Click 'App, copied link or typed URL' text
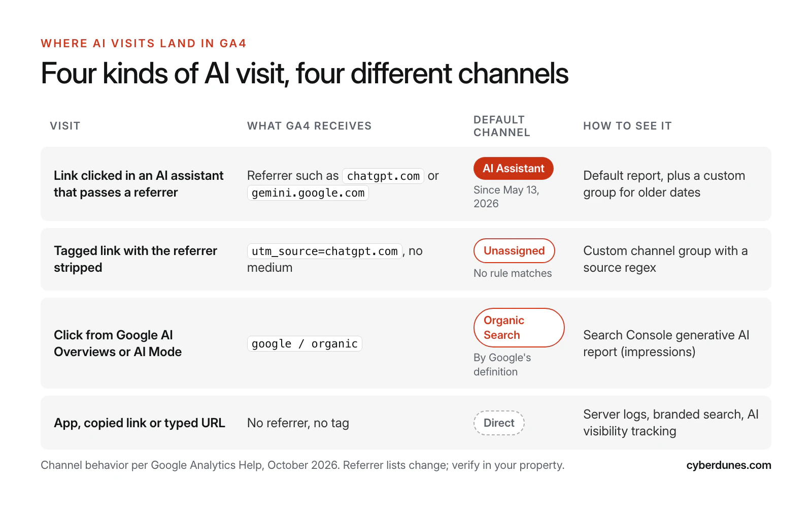812x508 pixels. click(140, 423)
